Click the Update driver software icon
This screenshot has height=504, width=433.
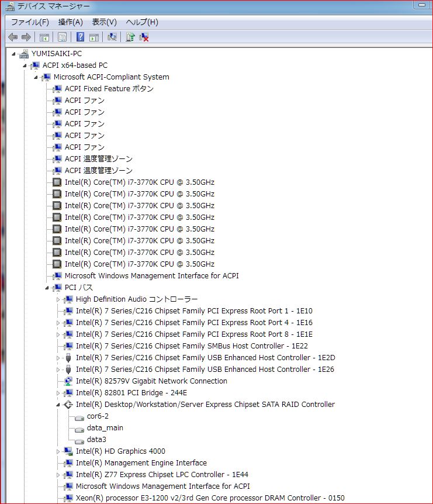click(x=130, y=37)
